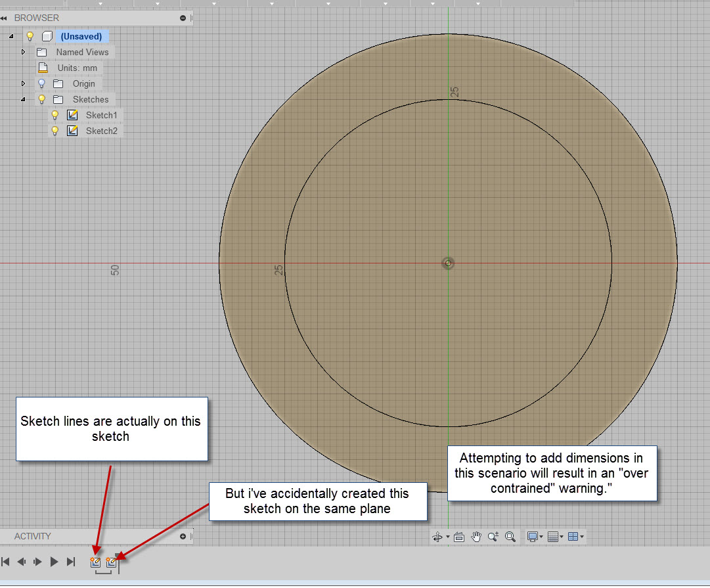Toggle Sketches folder visibility lightbulb

[41, 99]
